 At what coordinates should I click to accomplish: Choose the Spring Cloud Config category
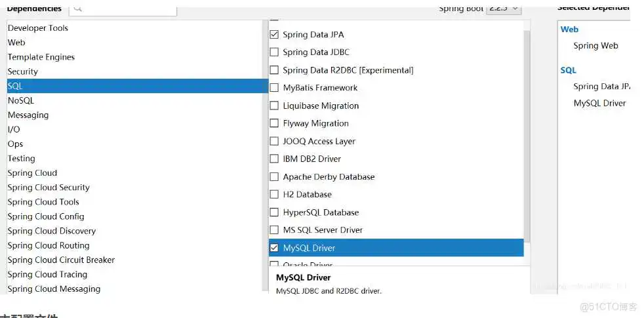click(46, 216)
